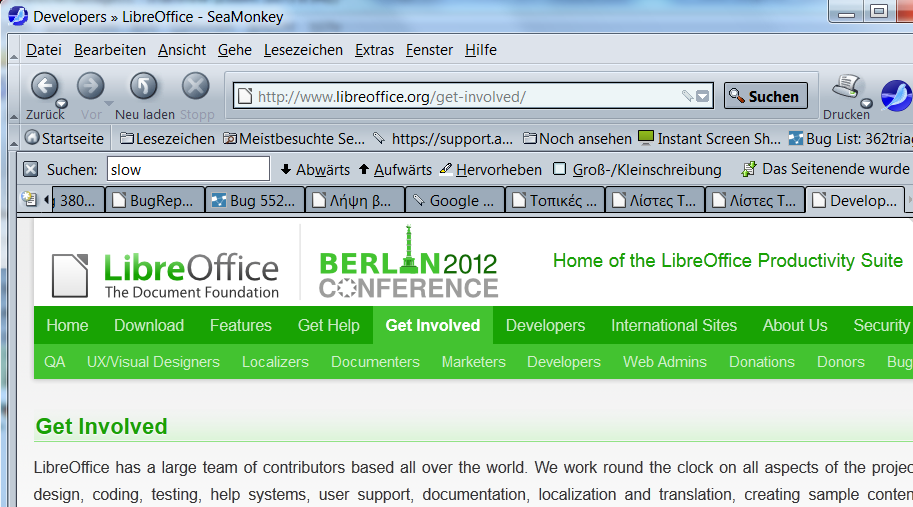
Task: Open the Download link in site navigation
Action: click(x=149, y=326)
